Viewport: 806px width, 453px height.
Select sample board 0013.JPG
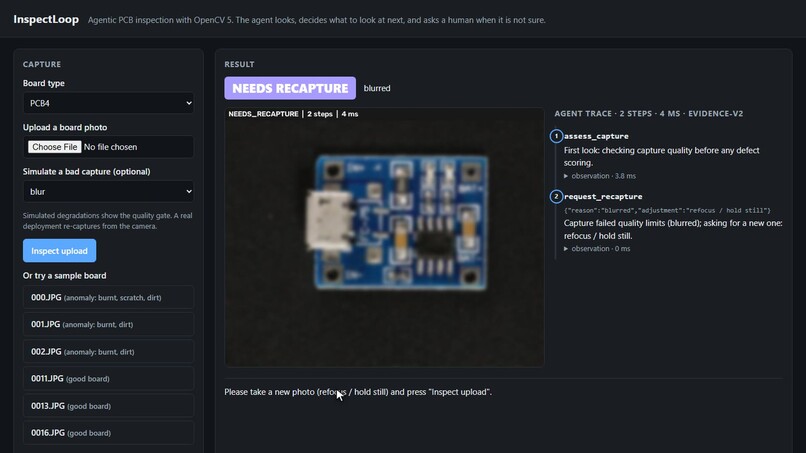[108, 406]
